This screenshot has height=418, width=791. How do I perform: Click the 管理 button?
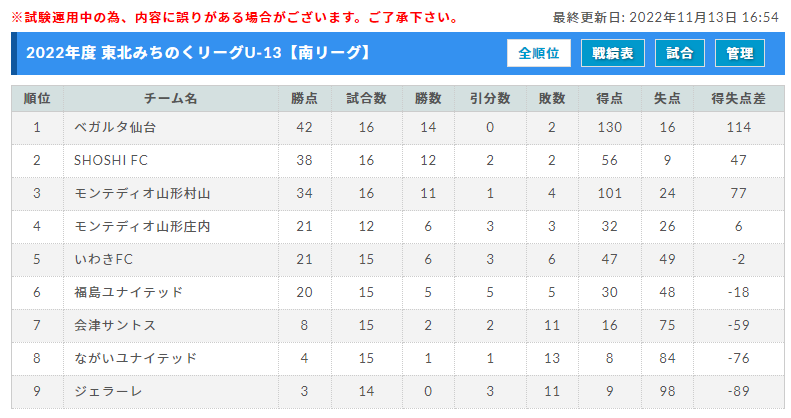740,53
